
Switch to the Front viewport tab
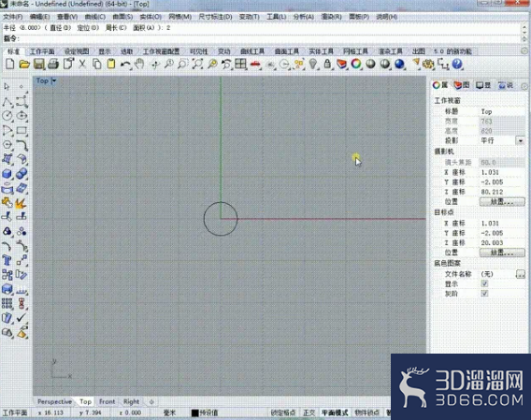(x=107, y=401)
